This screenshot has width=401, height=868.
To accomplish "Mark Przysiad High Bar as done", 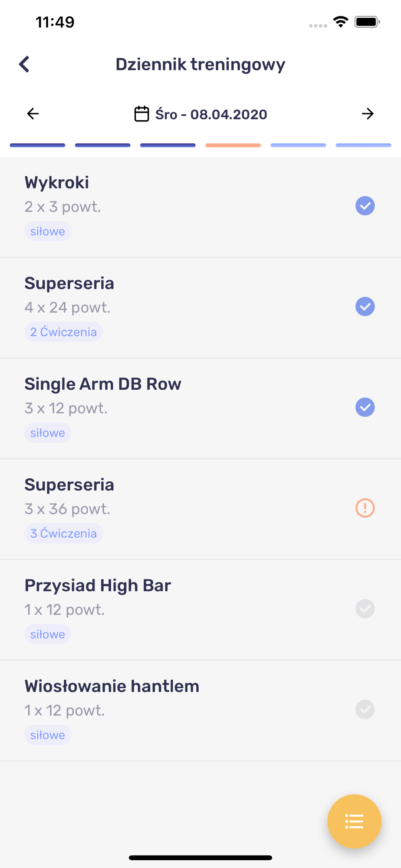I will click(x=365, y=608).
